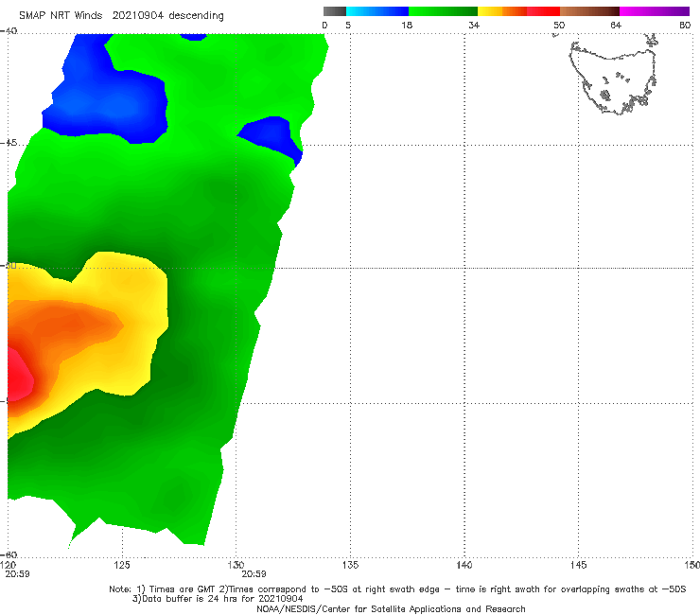Click the note '3)Data buffer is 24 hrs'
Image resolution: width=700 pixels, height=615 pixels.
tap(218, 599)
